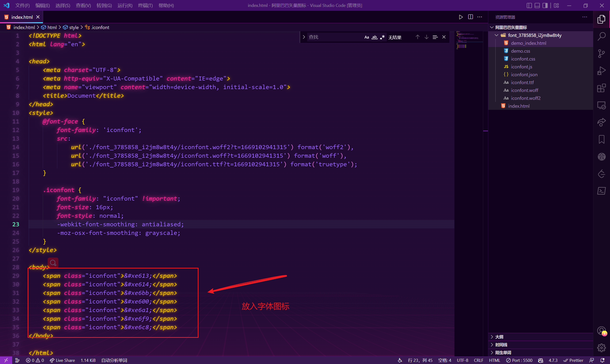Open Run and Debug view

coord(601,71)
